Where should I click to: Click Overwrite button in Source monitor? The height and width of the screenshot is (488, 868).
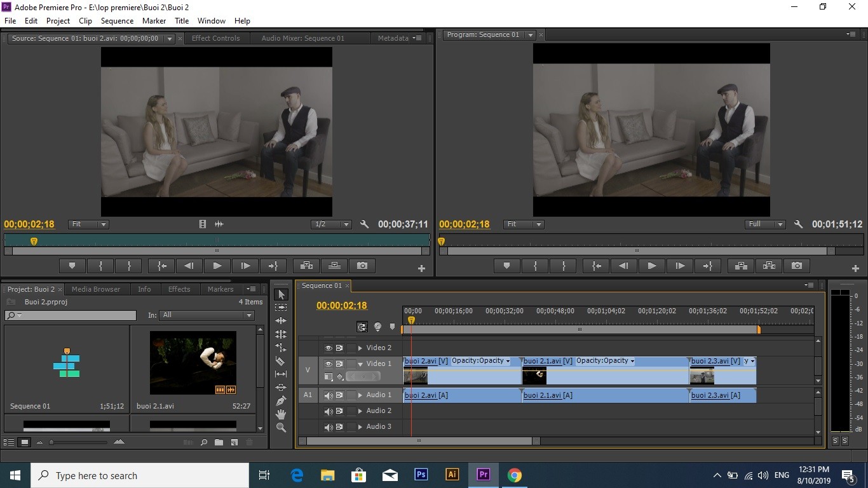point(334,266)
